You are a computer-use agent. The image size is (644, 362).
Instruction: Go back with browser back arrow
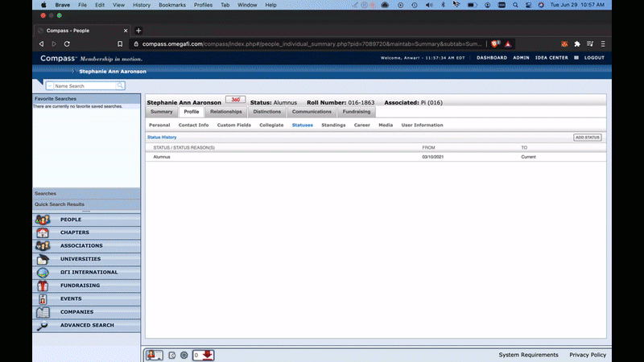(41, 44)
